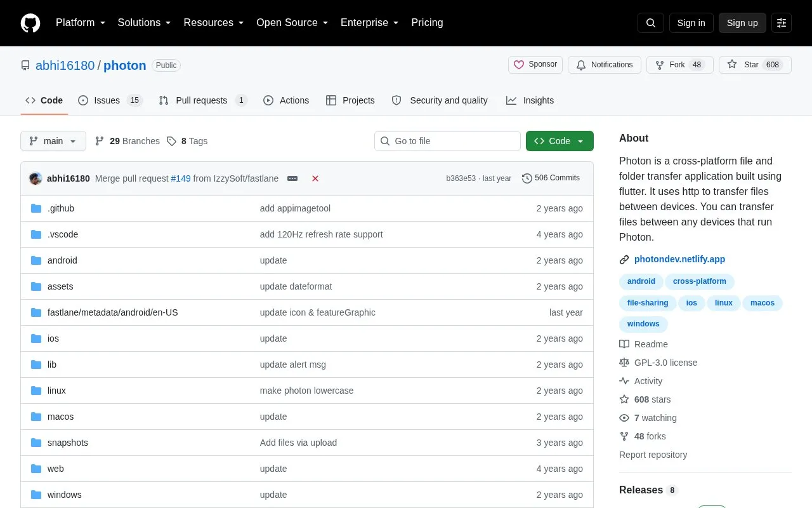Click the GitHub logo icon
This screenshot has width=812, height=508.
click(30, 23)
